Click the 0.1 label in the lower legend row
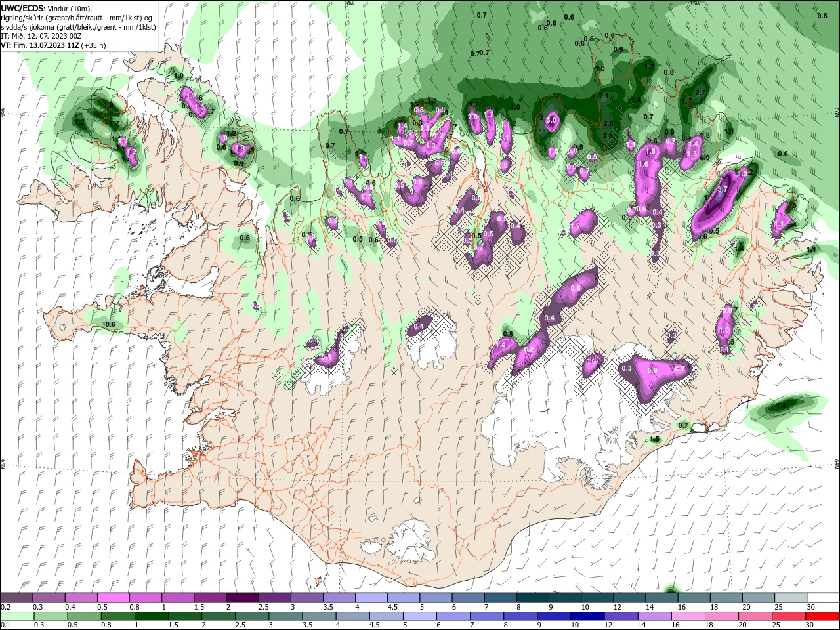 (5, 625)
